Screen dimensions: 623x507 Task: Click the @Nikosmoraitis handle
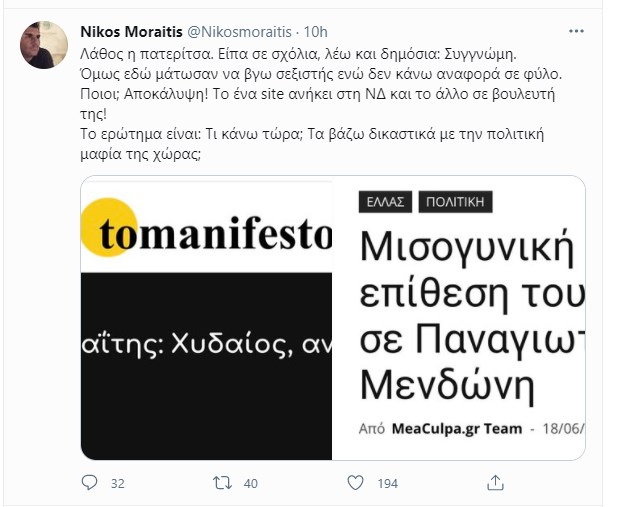(x=241, y=26)
